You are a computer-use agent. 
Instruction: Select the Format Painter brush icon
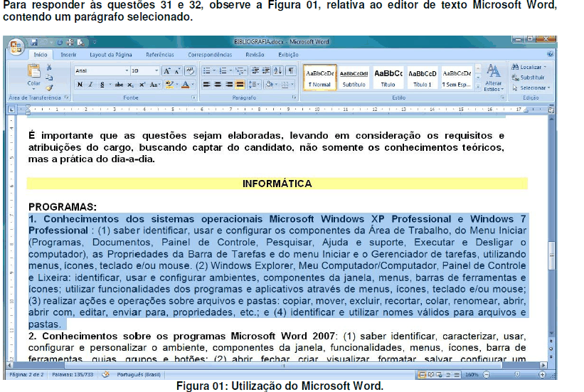pyautogui.click(x=50, y=88)
